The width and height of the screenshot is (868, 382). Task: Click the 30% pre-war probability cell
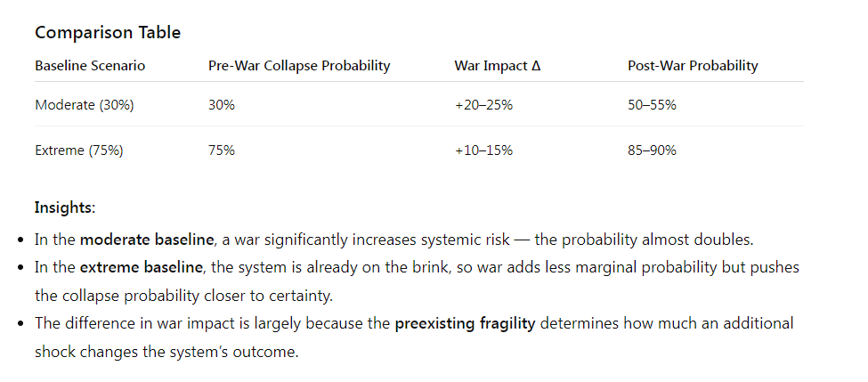coord(222,105)
